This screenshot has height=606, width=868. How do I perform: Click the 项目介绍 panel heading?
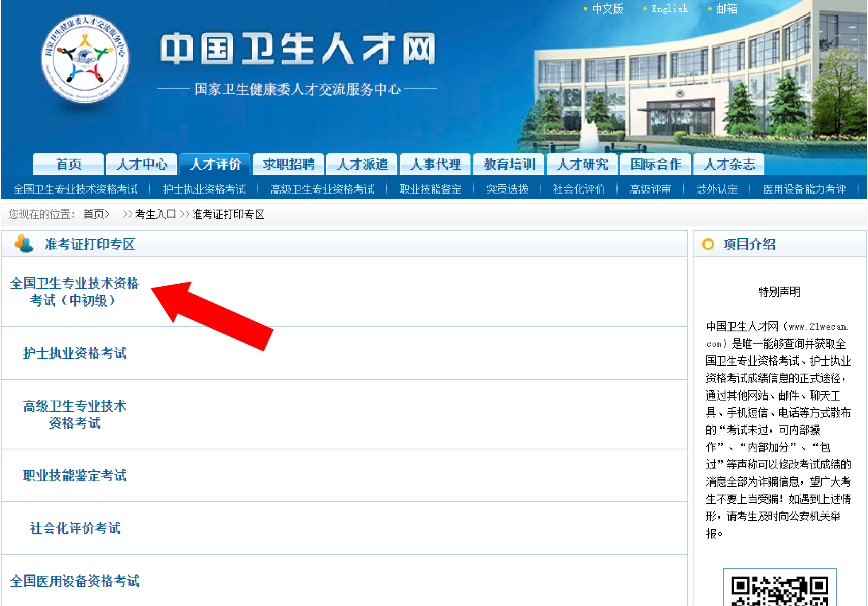pos(749,244)
